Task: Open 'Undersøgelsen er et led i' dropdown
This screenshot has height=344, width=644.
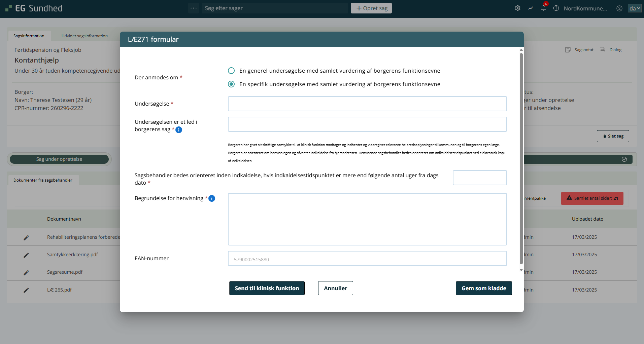Action: [367, 124]
